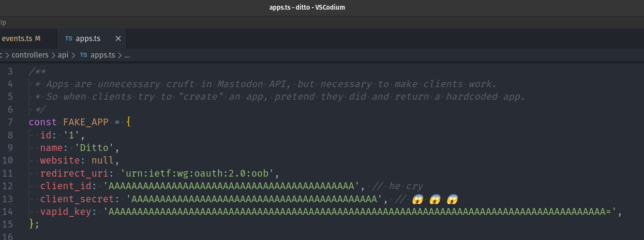The image size is (644, 240).
Task: Open the controllers breadcrumb folder
Action: [30, 55]
